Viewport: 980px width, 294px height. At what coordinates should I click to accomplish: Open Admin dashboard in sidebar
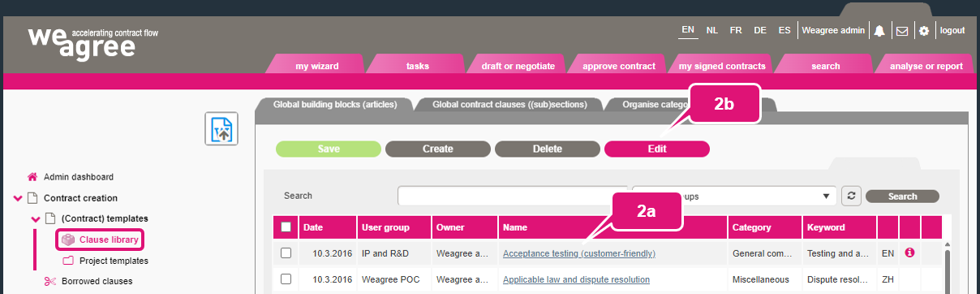(78, 176)
